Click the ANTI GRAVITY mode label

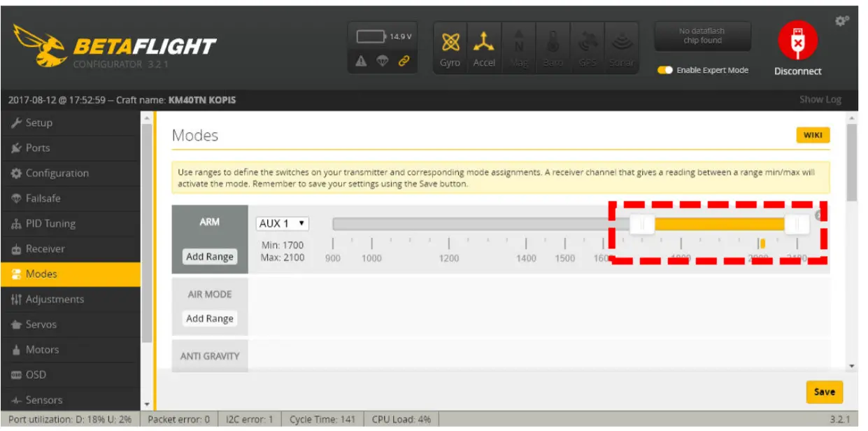click(x=210, y=356)
